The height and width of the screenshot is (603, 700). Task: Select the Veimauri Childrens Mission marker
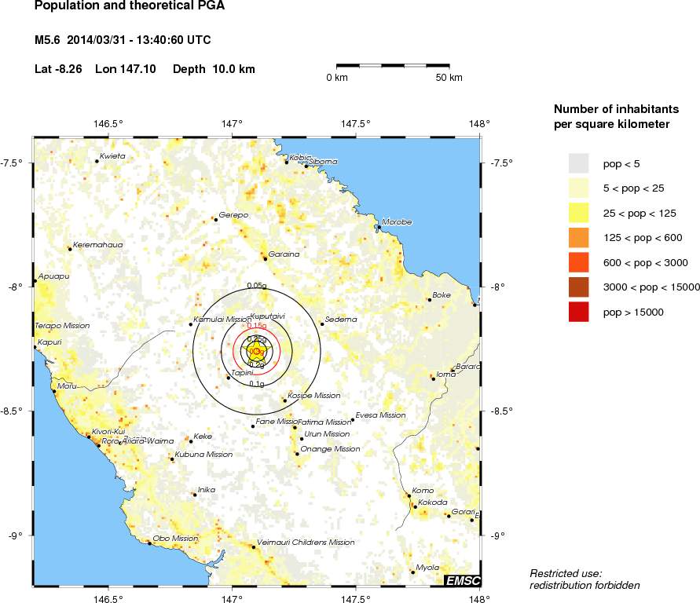[x=253, y=546]
